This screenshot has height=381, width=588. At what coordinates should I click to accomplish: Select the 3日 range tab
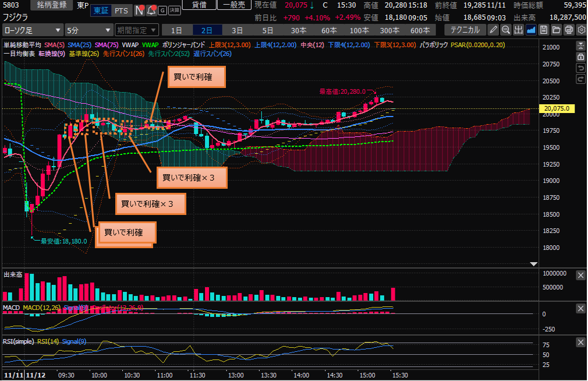(x=238, y=30)
